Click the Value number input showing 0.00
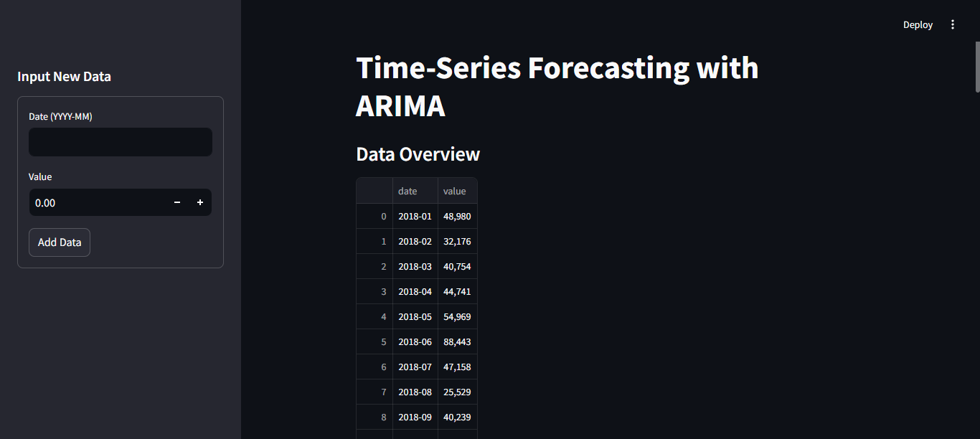 [98, 203]
